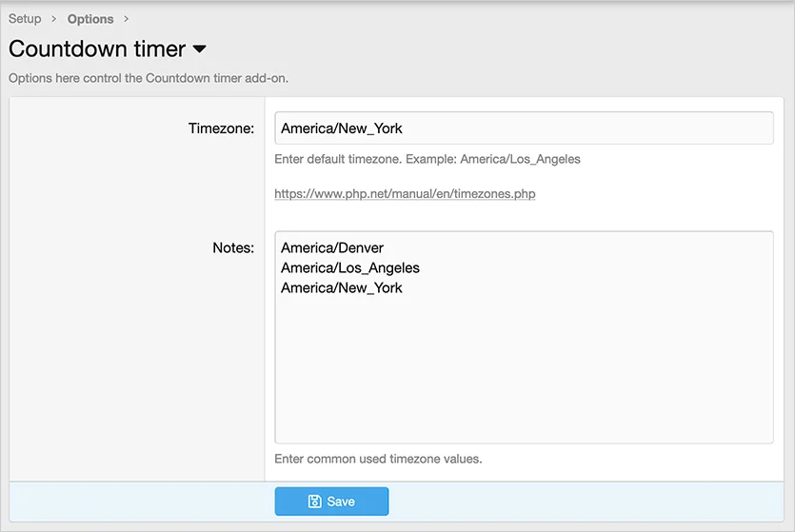Click the chevron after the Setup breadcrumb
Screen dimensions: 795x532
pyautogui.click(x=54, y=19)
